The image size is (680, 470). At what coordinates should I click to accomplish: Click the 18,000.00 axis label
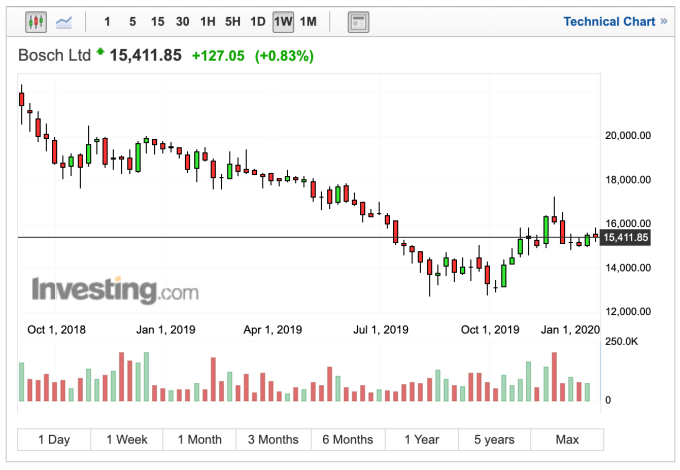click(x=628, y=180)
